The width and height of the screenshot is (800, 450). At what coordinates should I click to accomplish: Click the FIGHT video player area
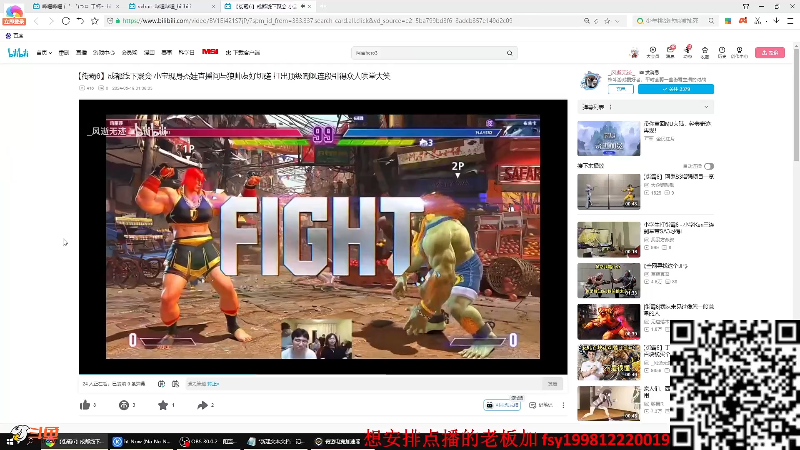(323, 237)
